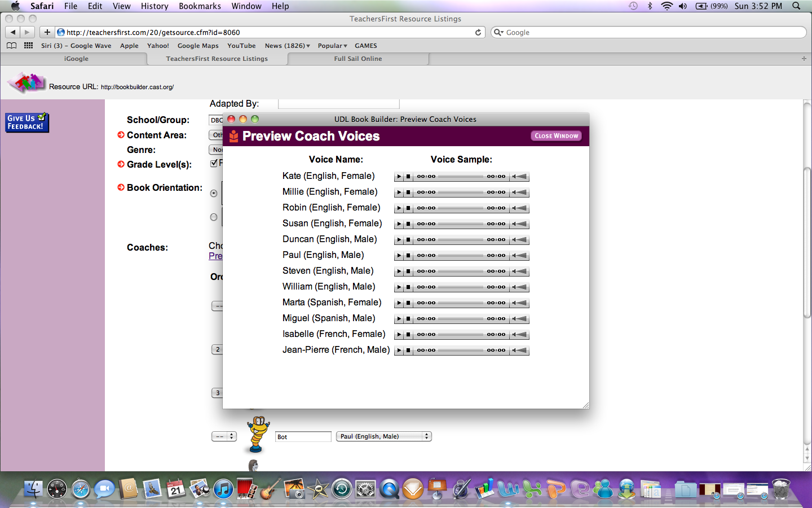The height and width of the screenshot is (508, 812).
Task: Play the William (English, Male) voice sample
Action: coord(399,287)
